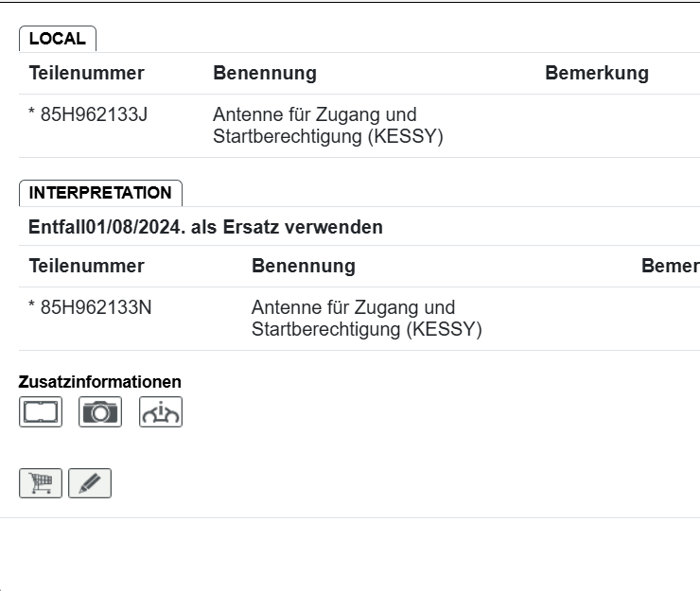Click Bemerkung header in LOCAL table
This screenshot has width=700, height=591.
coord(597,74)
